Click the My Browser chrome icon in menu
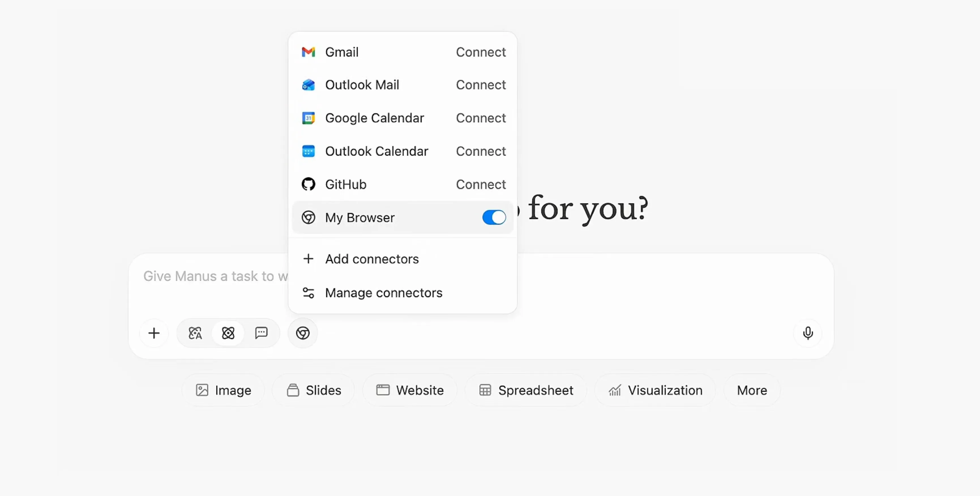This screenshot has height=496, width=980. click(308, 217)
